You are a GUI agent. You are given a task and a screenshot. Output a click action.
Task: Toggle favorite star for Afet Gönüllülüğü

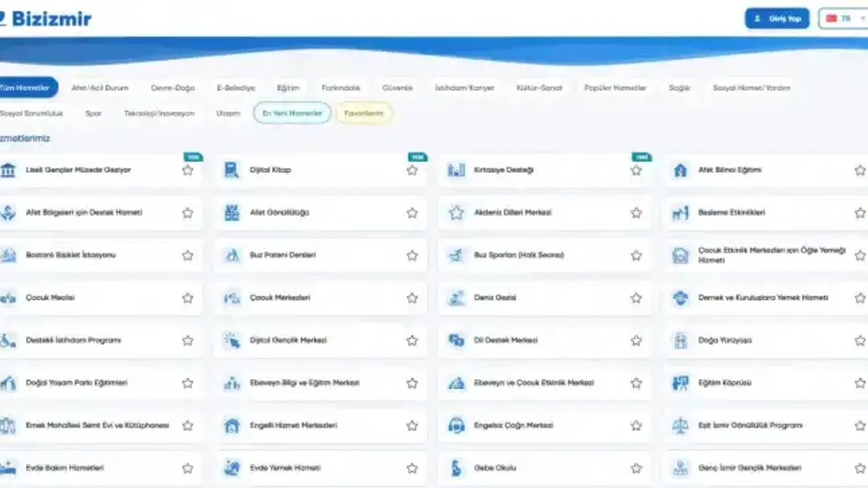click(x=412, y=213)
